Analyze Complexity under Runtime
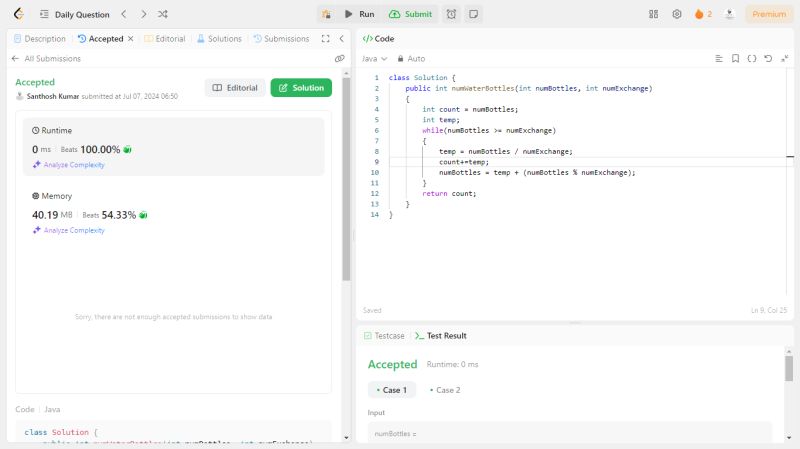This screenshot has width=800, height=449. click(69, 165)
